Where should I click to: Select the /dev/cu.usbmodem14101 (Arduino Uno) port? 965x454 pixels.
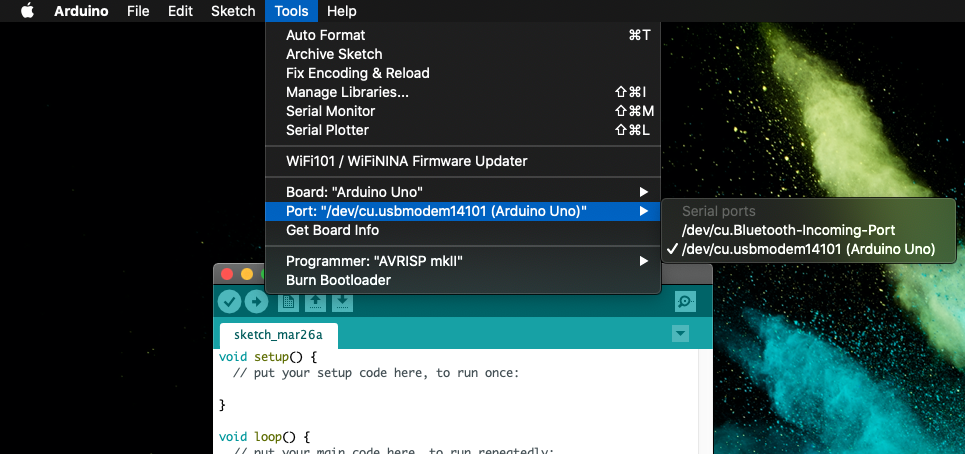[808, 249]
